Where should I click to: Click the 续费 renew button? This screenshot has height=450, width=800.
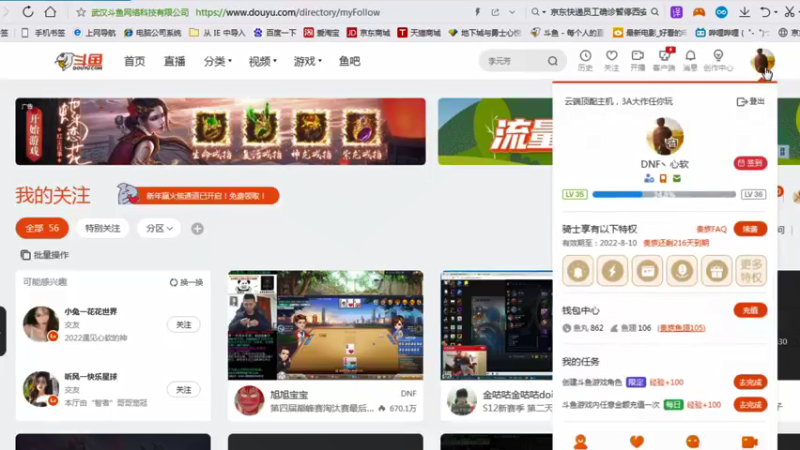click(x=751, y=229)
